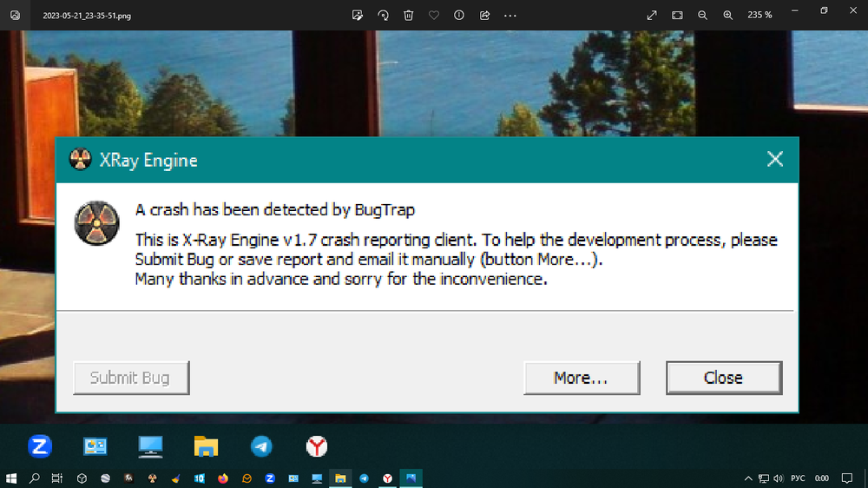Click the small monitor icon on taskbar
This screenshot has width=868, height=488.
click(317, 478)
